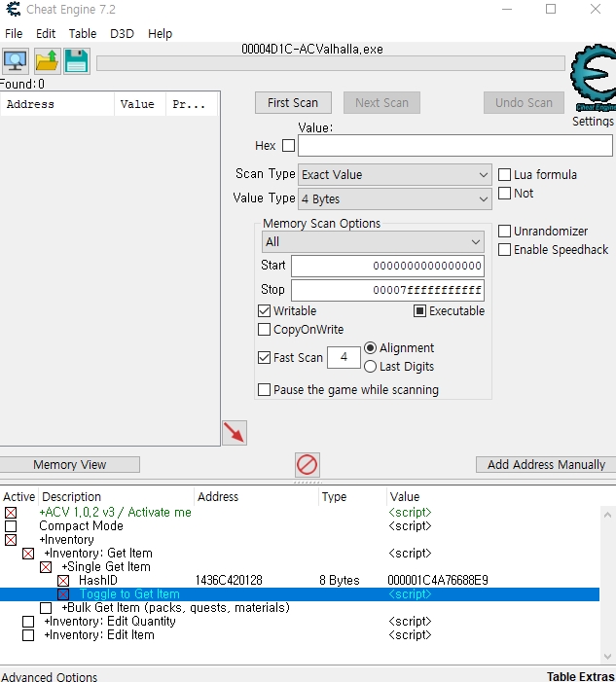Toggle Inventory: Get Item checkbox

click(28, 554)
